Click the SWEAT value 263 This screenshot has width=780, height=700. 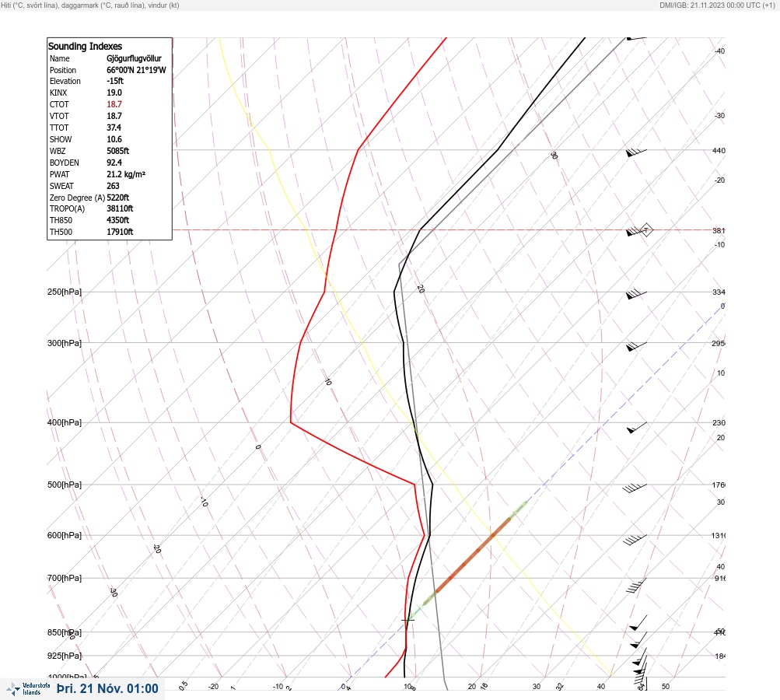pyautogui.click(x=113, y=186)
